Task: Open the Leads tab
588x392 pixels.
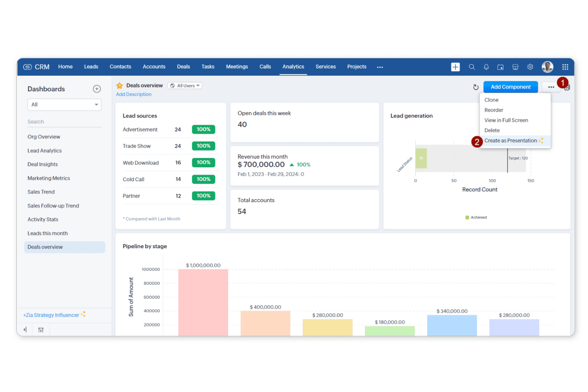Action: click(91, 67)
